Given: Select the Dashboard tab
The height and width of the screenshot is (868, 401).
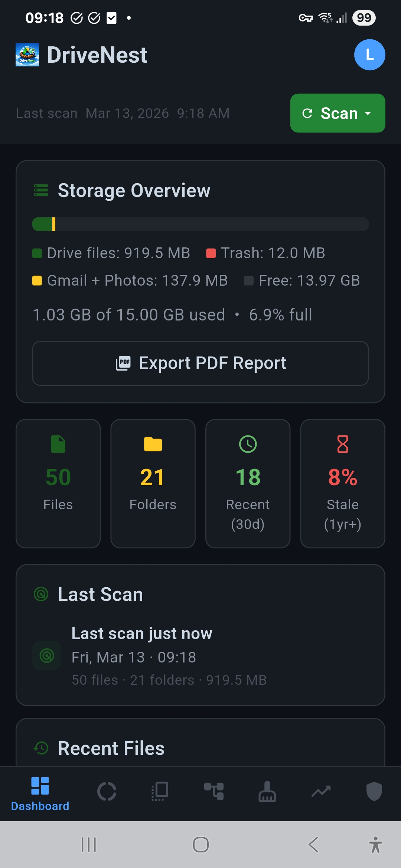Looking at the screenshot, I should point(40,794).
